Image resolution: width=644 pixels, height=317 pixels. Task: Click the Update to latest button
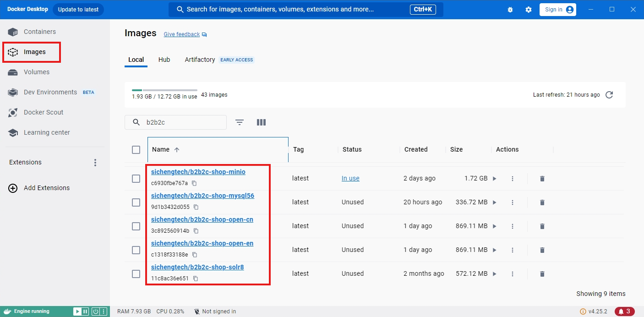tap(78, 10)
